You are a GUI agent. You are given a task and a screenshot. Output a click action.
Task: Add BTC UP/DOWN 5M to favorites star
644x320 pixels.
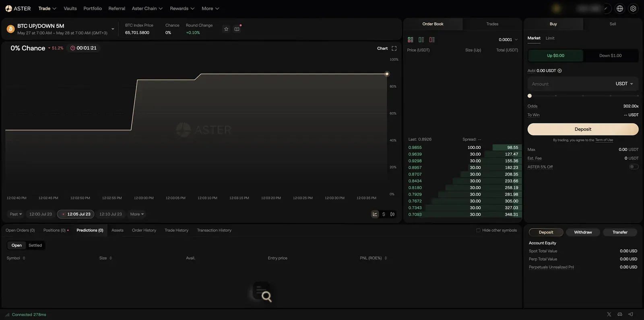point(226,29)
